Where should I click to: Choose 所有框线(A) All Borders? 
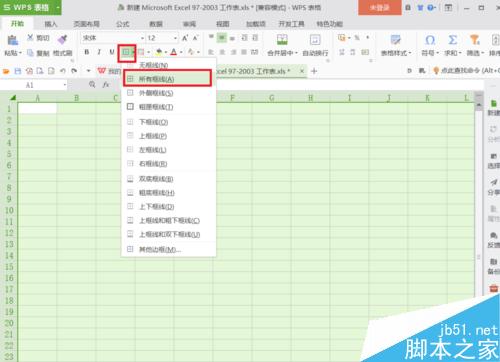coord(167,79)
